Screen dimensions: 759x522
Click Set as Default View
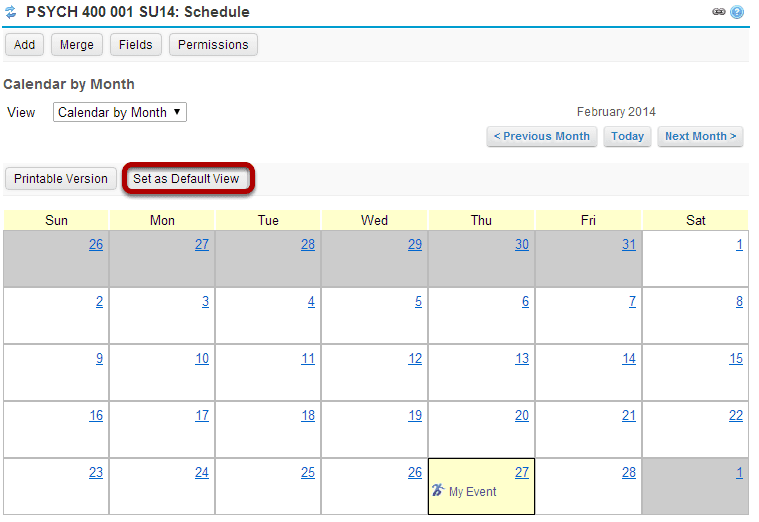[x=186, y=179]
